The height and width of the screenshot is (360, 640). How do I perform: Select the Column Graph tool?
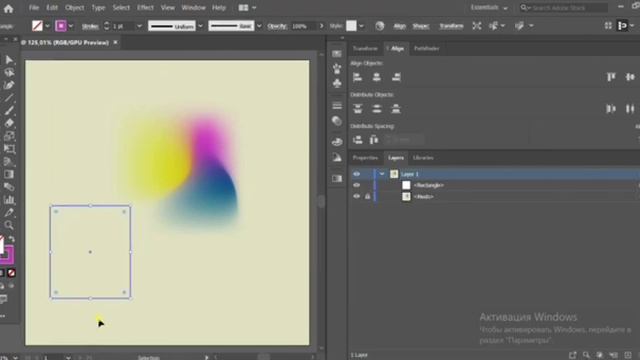tap(9, 200)
